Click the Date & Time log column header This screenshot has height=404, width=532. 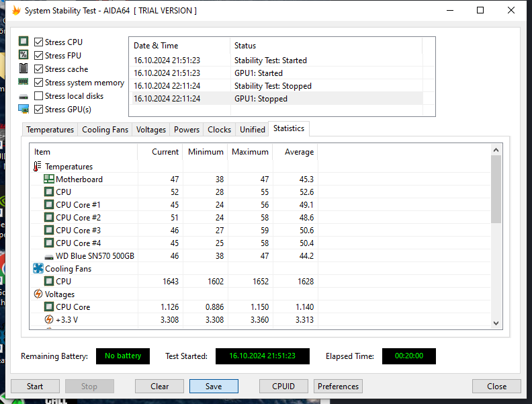tap(179, 46)
